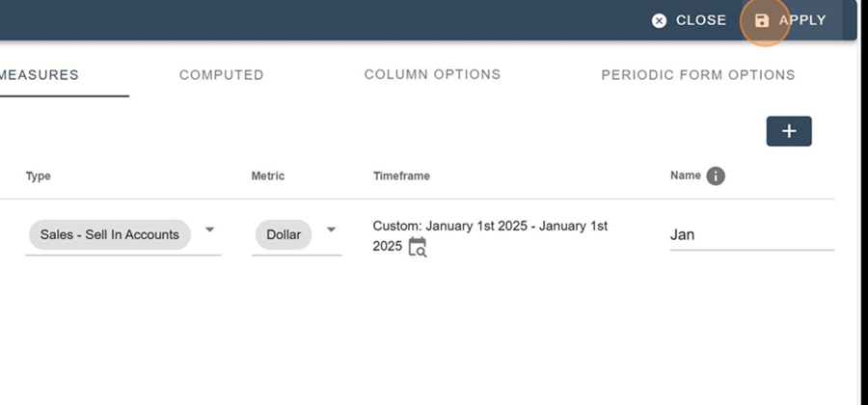868x405 pixels.
Task: Select the Sales - Sell In Accounts chip
Action: (x=110, y=234)
